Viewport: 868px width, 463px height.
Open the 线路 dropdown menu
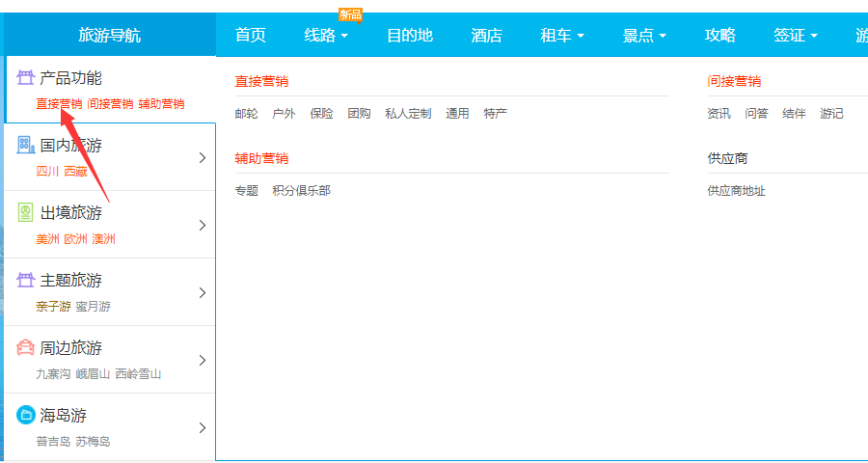pos(326,36)
